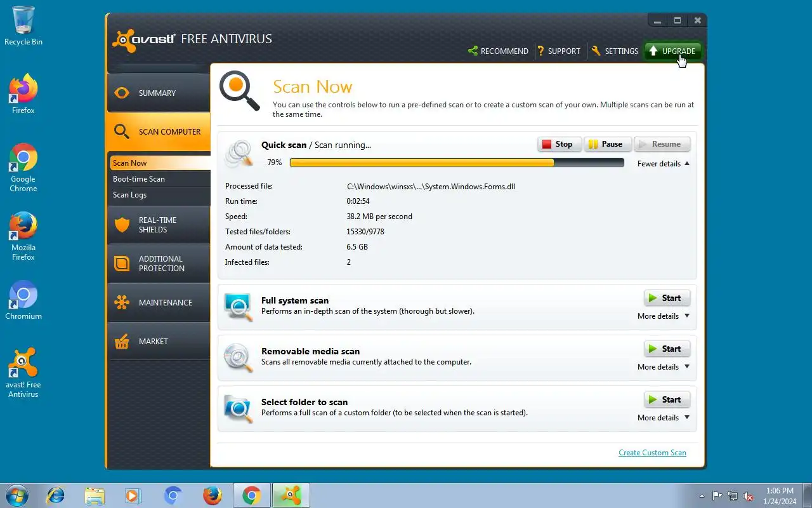Click the Chrome taskbar button

[x=251, y=495]
